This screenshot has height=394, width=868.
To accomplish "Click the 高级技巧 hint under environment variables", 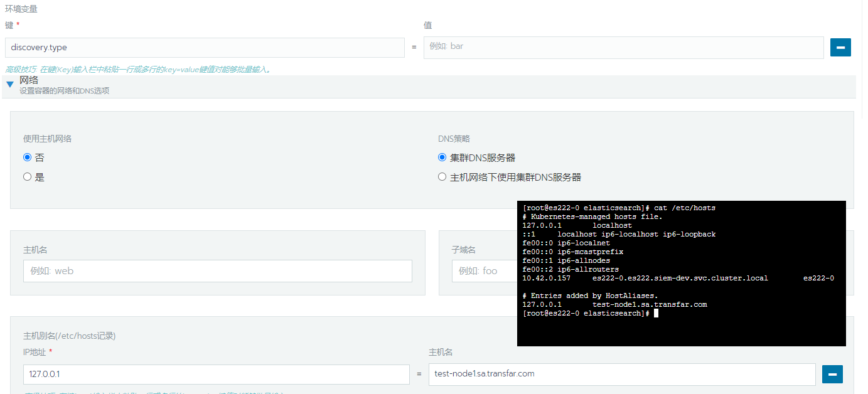I will (138, 69).
